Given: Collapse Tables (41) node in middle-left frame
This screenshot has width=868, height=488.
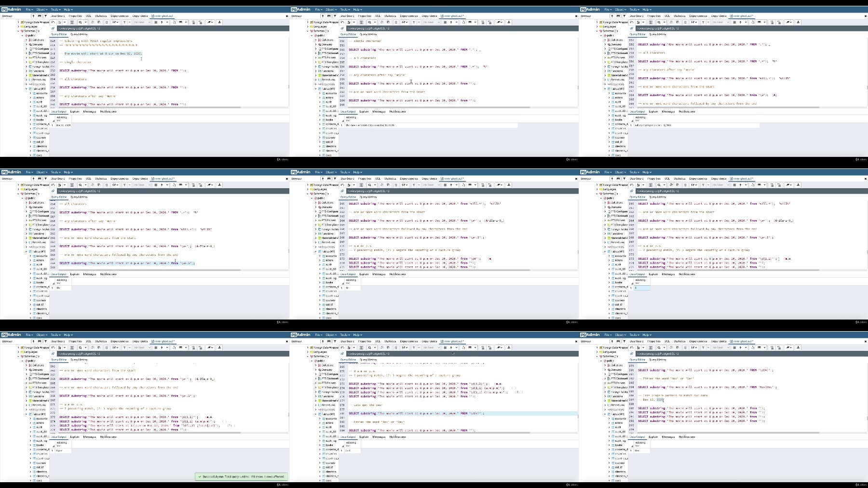Looking at the screenshot, I should (x=27, y=251).
